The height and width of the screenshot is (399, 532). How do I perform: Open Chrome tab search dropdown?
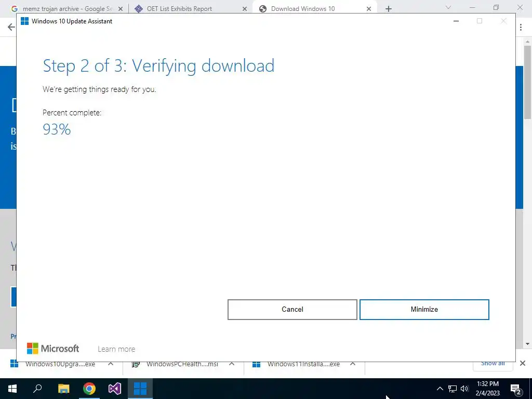(x=448, y=7)
